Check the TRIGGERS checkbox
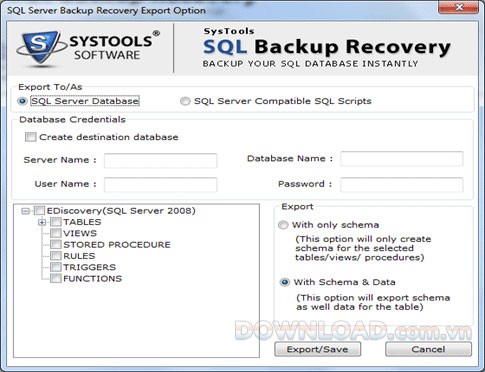485x372 pixels. [56, 267]
